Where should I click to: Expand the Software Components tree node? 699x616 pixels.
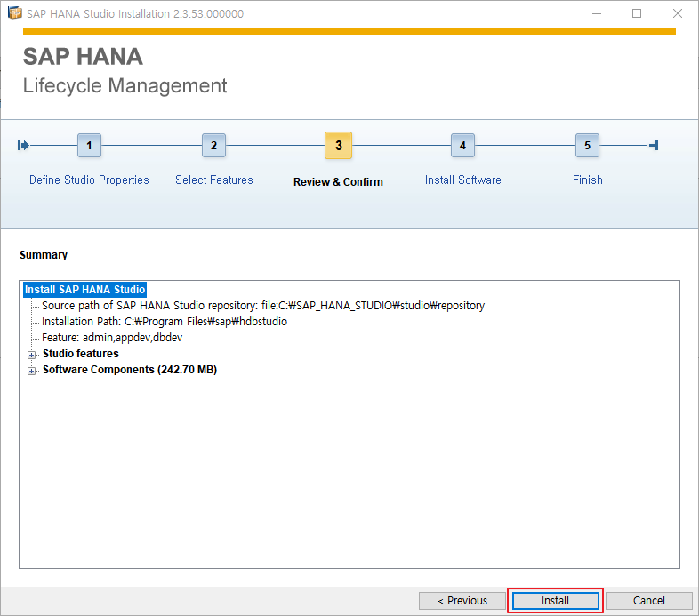tap(31, 371)
